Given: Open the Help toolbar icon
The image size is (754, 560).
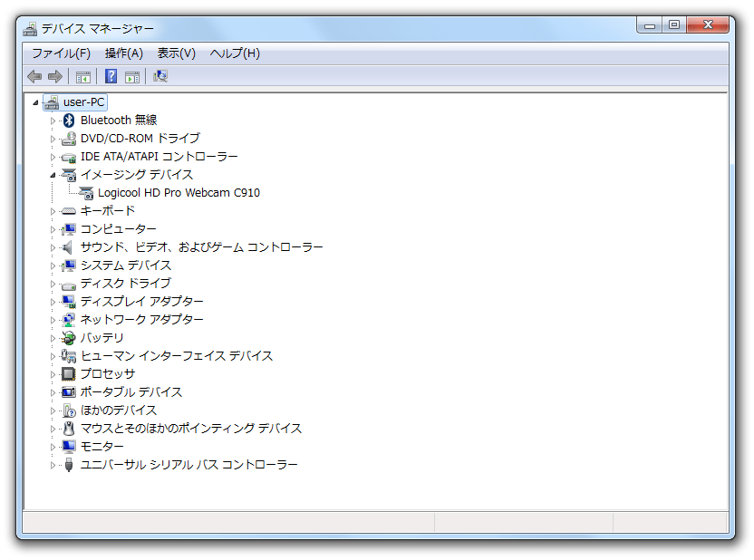Looking at the screenshot, I should [x=111, y=76].
